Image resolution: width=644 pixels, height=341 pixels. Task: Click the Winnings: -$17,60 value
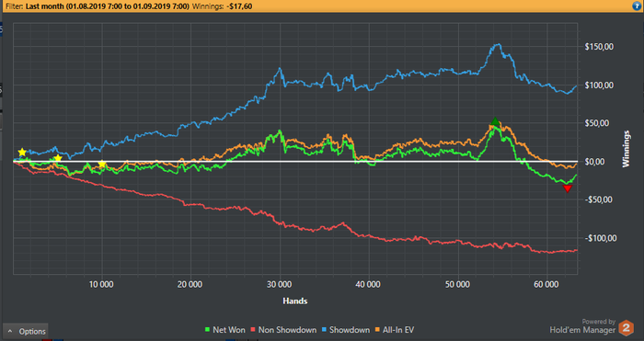pos(223,6)
